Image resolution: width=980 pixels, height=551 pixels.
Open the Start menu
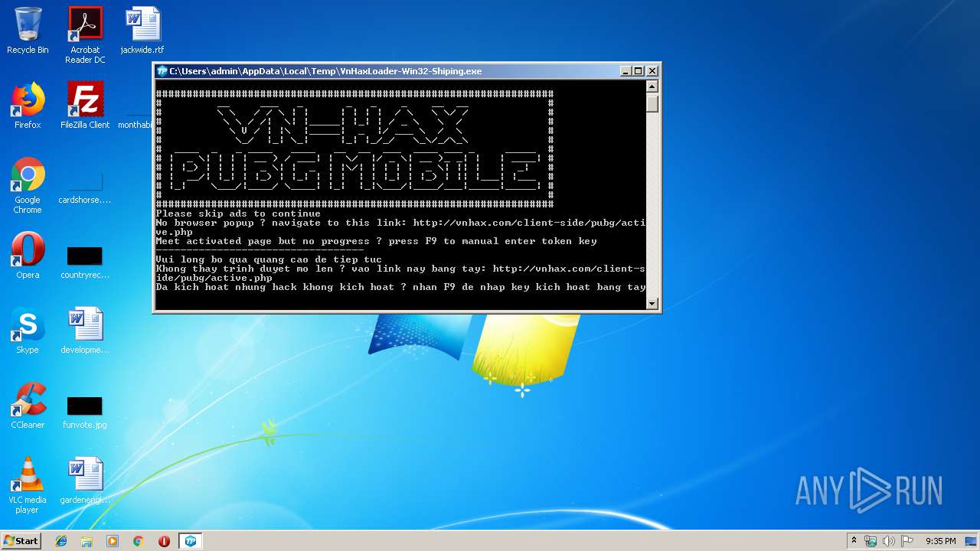tap(21, 540)
